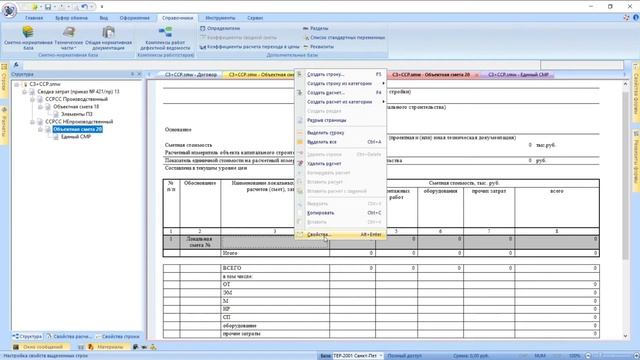Switch to the Буфер обмена ribbon tab
Screen dimensions: 640x360
[71, 18]
